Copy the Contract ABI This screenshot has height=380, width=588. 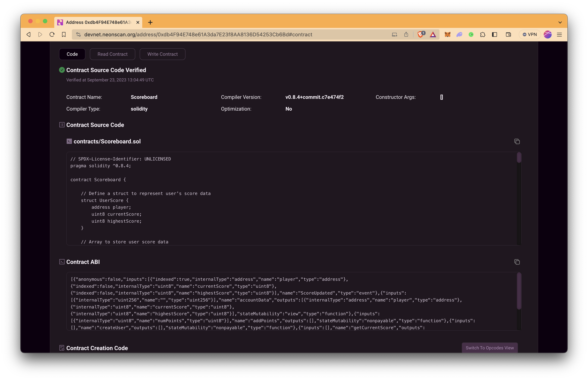(517, 262)
